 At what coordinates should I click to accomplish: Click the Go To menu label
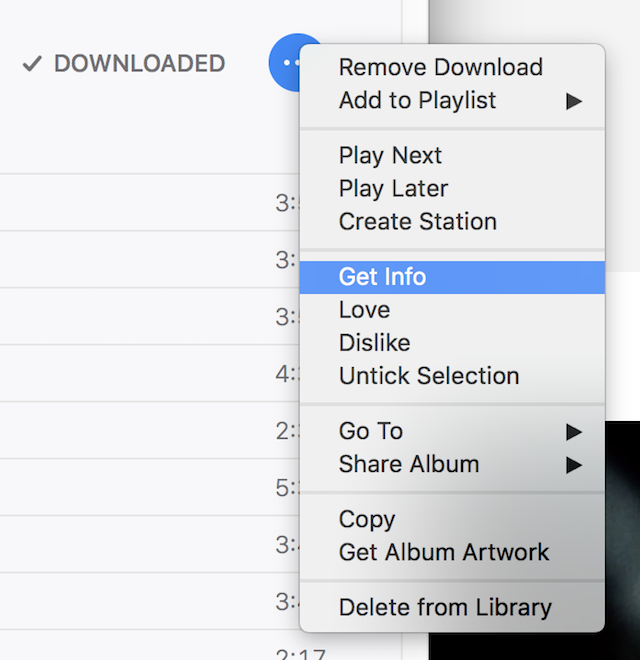tap(370, 432)
